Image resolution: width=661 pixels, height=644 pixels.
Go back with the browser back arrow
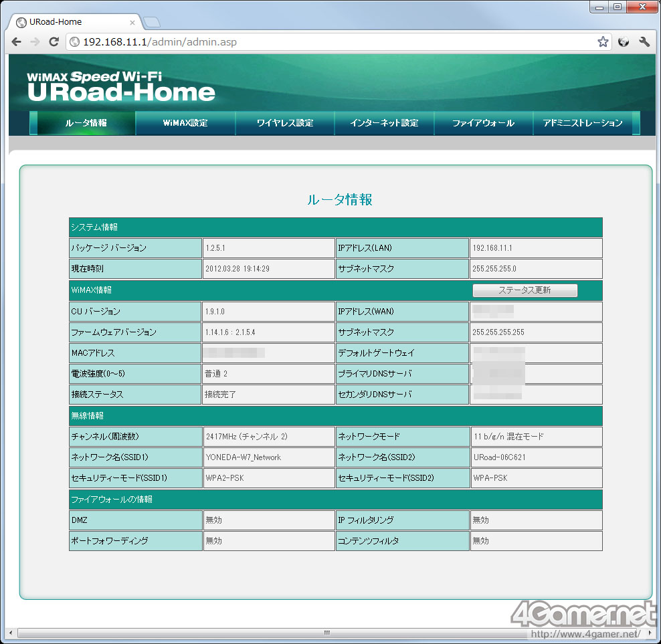[17, 41]
